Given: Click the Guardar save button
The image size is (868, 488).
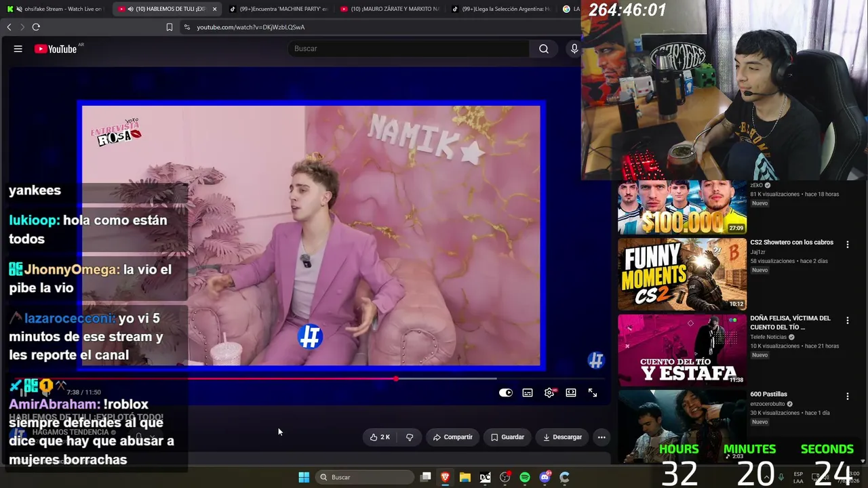Looking at the screenshot, I should (507, 437).
